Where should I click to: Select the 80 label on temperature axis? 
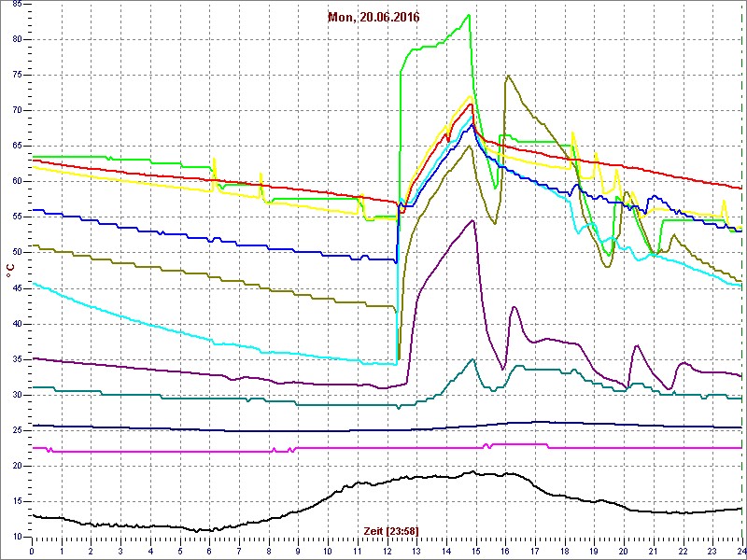pyautogui.click(x=17, y=39)
